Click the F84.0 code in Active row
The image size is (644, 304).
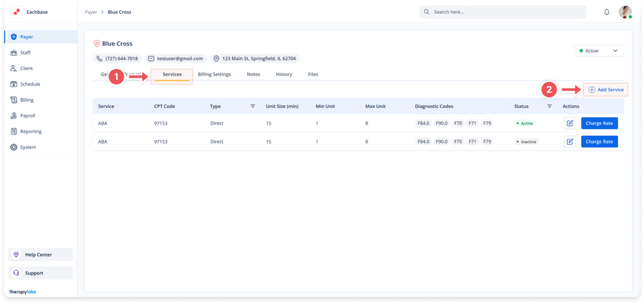(423, 123)
